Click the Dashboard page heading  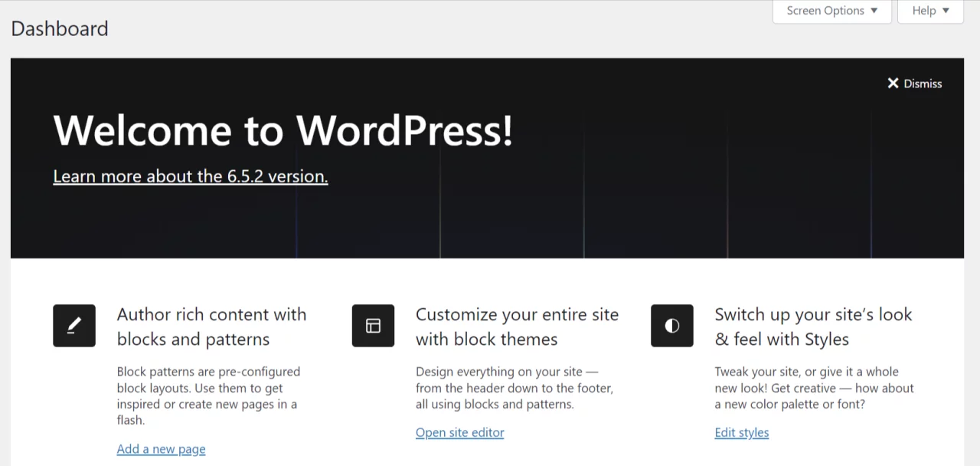tap(60, 29)
